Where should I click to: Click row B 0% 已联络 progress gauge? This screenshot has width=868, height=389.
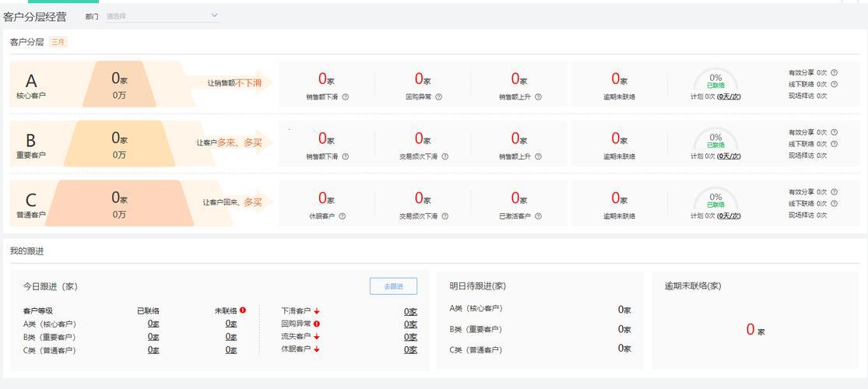click(x=715, y=140)
